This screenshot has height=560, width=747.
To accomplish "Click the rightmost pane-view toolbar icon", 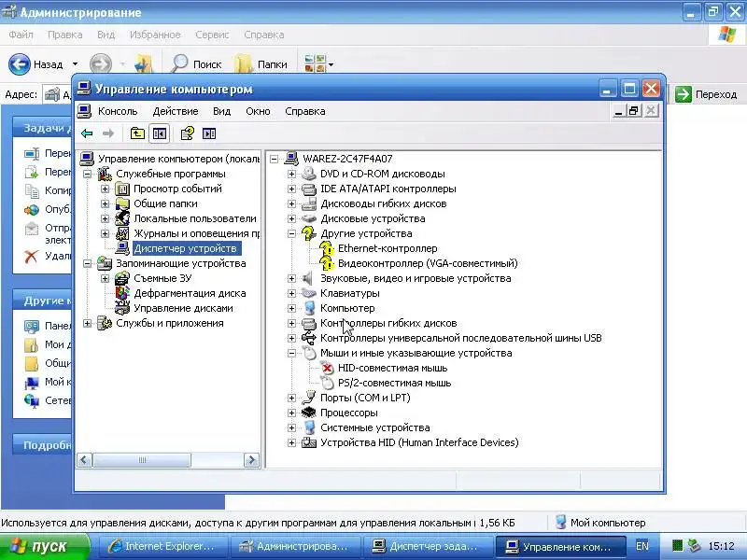I will click(x=209, y=133).
